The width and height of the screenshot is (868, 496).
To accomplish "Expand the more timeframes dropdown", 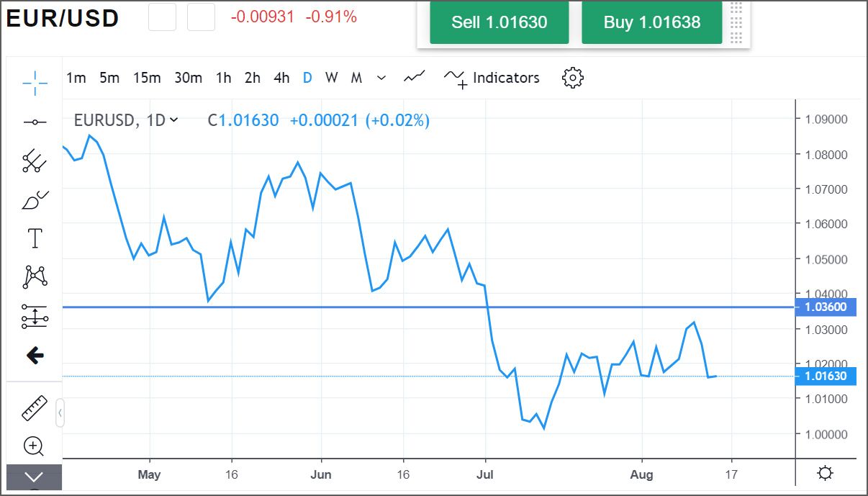I will pyautogui.click(x=381, y=78).
